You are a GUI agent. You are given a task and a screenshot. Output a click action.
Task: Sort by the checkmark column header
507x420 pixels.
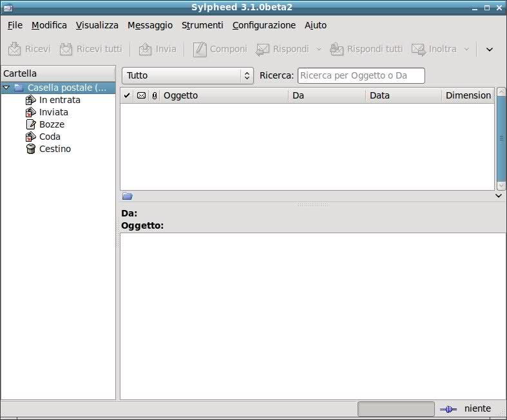[x=127, y=95]
